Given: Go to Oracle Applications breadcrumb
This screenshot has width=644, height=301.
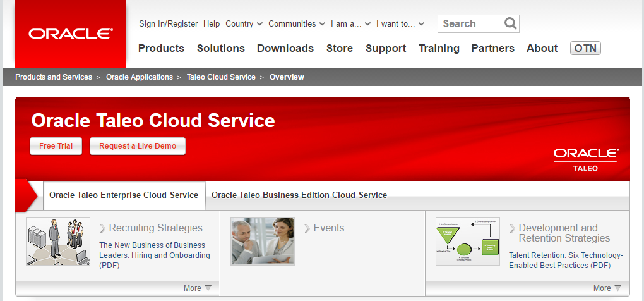Looking at the screenshot, I should click(140, 77).
